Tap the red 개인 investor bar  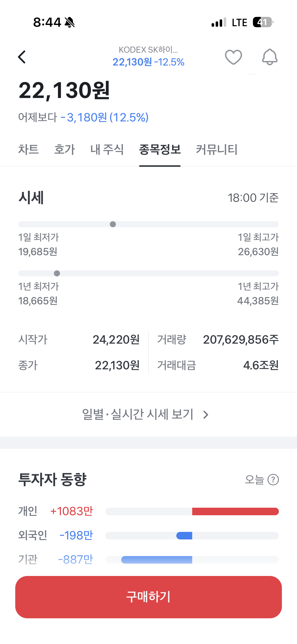pos(235,511)
